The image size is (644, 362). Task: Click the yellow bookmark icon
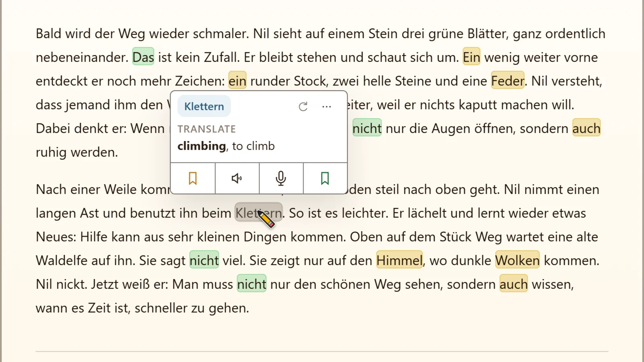pos(193,178)
